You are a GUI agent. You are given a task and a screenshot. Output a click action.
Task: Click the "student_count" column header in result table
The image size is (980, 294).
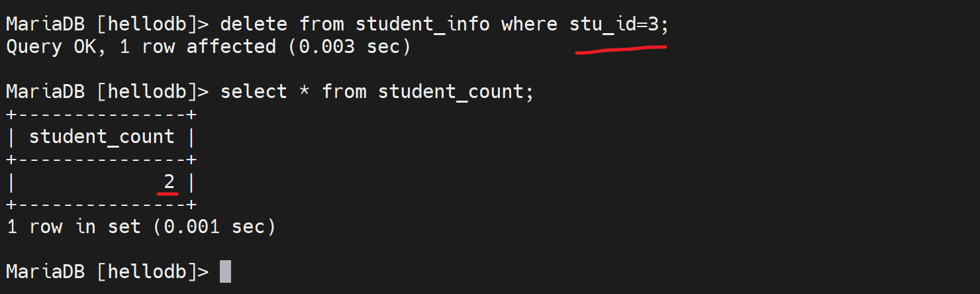(x=102, y=137)
